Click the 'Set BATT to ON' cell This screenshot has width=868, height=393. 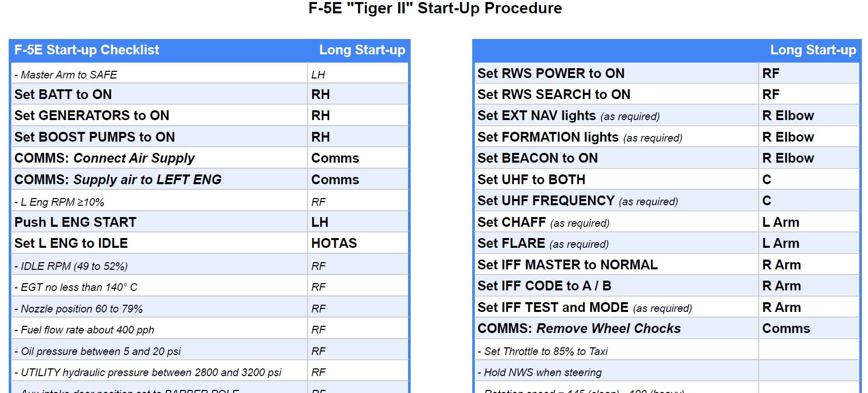tap(63, 94)
